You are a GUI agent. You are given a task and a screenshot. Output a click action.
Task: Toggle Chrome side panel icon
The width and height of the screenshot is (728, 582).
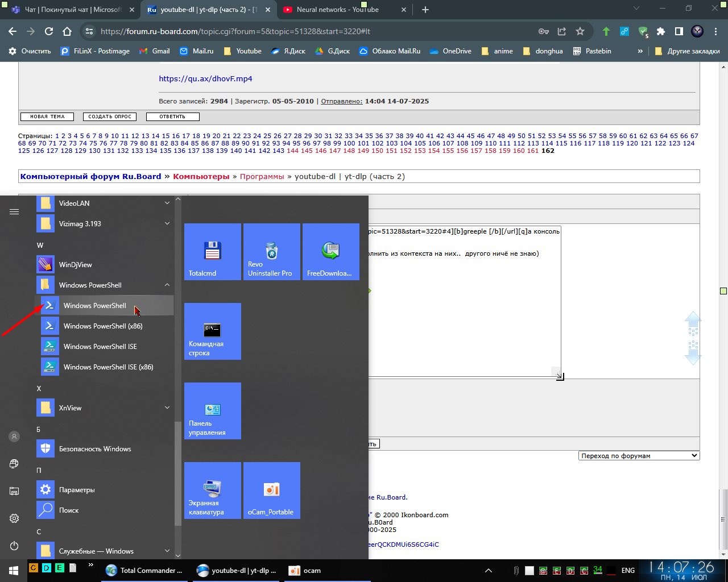679,31
